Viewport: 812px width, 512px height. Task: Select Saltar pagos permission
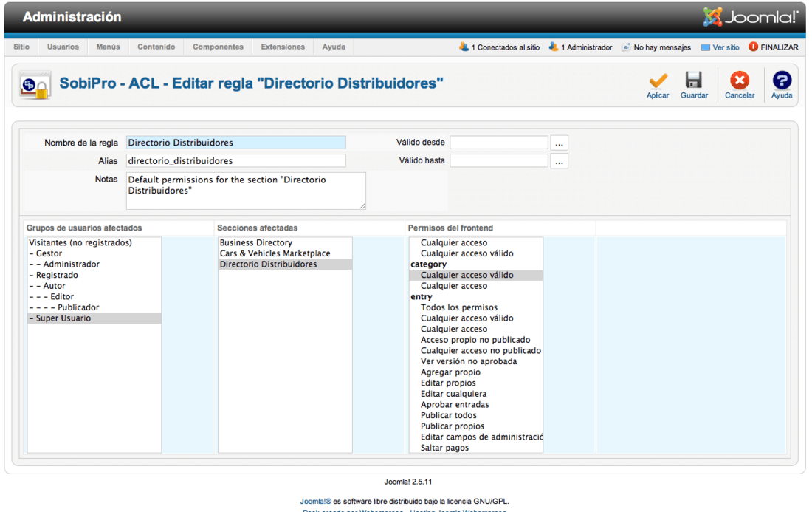(x=476, y=448)
